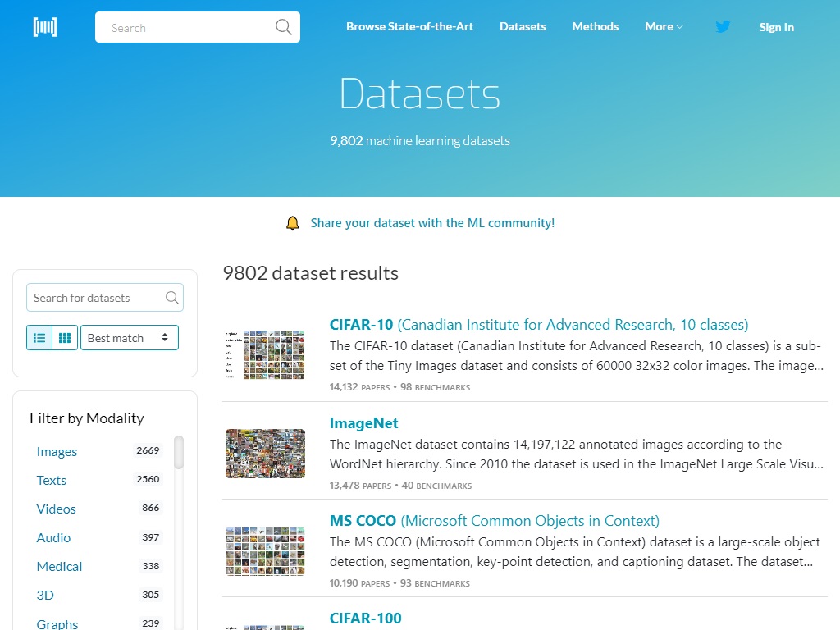840x630 pixels.
Task: Open the CIFAR-100 dataset title
Action: tap(365, 619)
